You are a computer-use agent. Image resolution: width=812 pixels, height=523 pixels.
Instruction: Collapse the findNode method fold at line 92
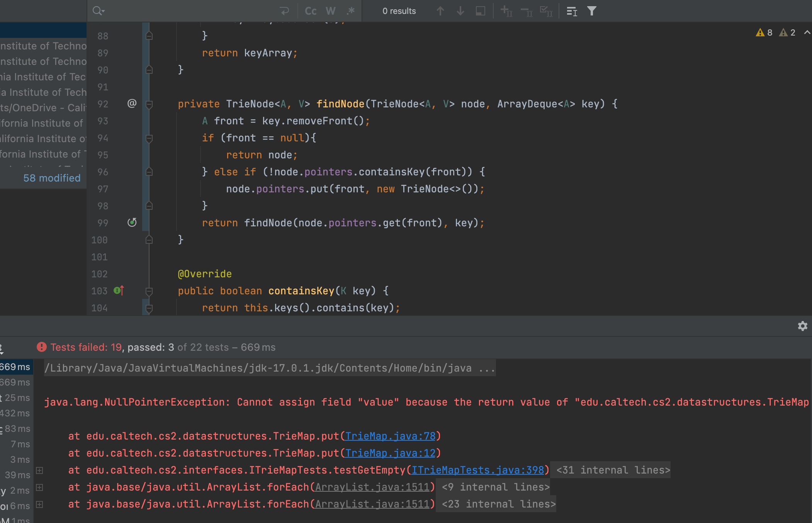pyautogui.click(x=149, y=104)
